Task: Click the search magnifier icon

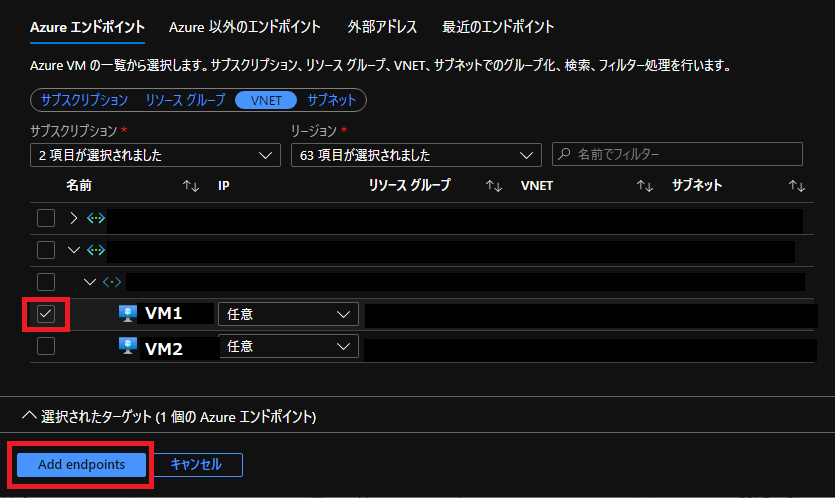Action: [x=564, y=154]
